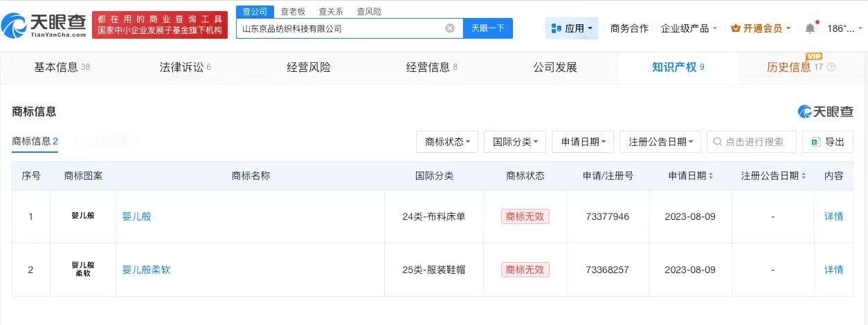
Task: Sort by 注册公告日期 column arrows
Action: 804,176
